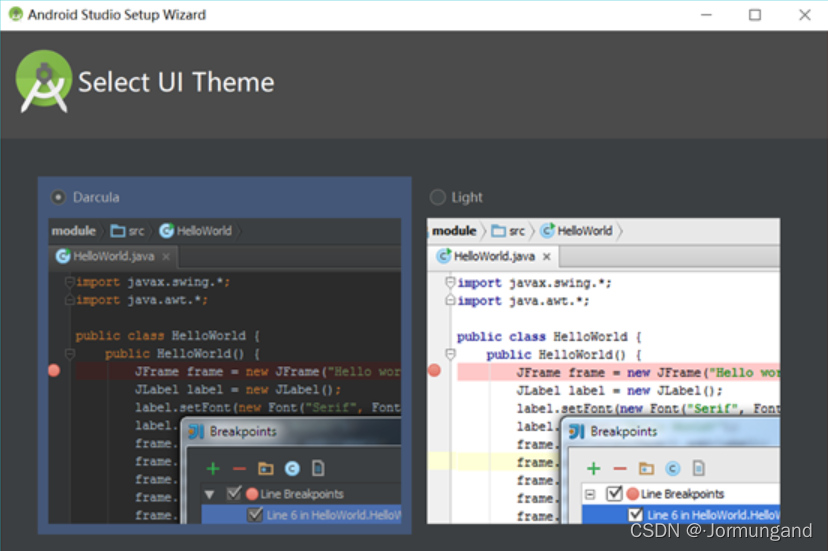Click the src folder icon in Light breadcrumb
The image size is (828, 551).
tap(498, 231)
